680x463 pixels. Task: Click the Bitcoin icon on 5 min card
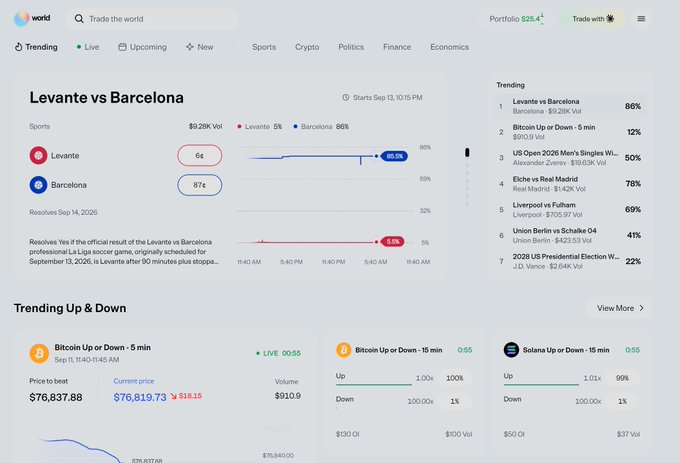coord(39,353)
